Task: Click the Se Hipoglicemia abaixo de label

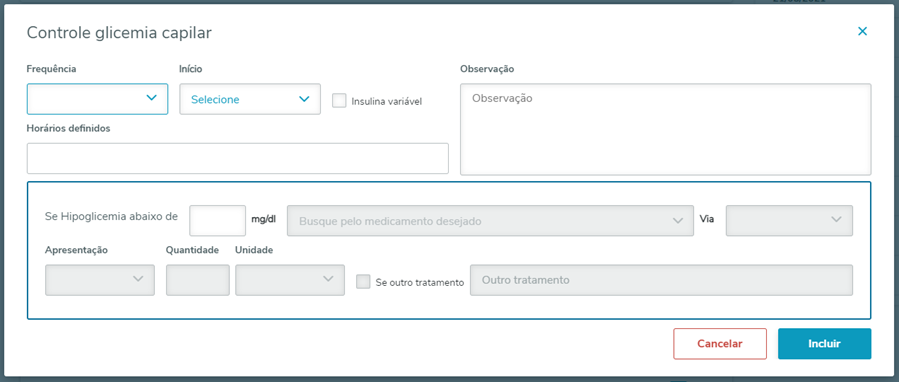Action: [111, 216]
